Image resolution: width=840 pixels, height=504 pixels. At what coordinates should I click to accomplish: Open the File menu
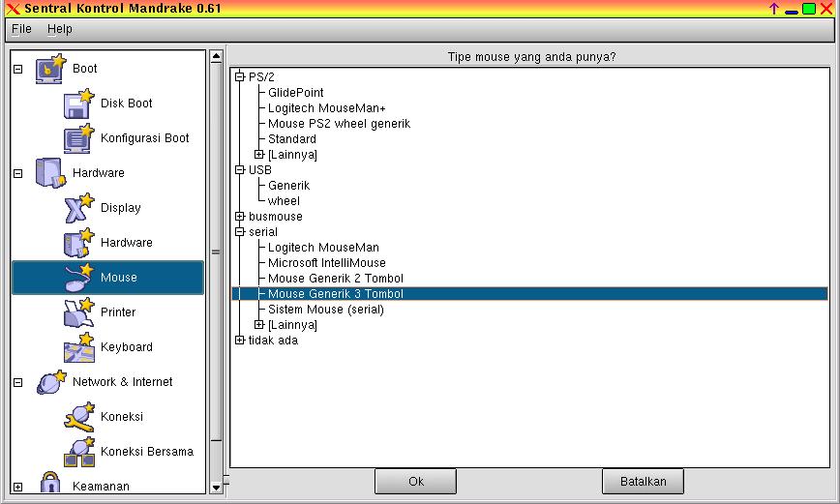[x=21, y=29]
